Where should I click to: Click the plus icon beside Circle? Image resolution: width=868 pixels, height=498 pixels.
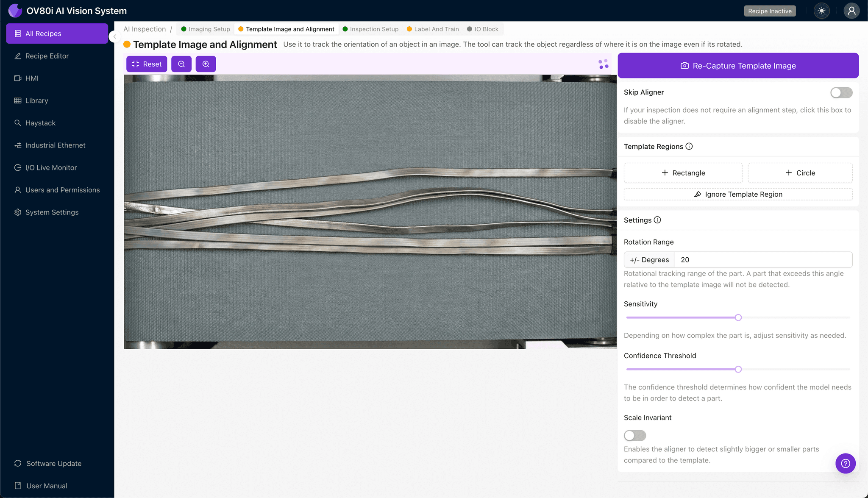(x=788, y=173)
